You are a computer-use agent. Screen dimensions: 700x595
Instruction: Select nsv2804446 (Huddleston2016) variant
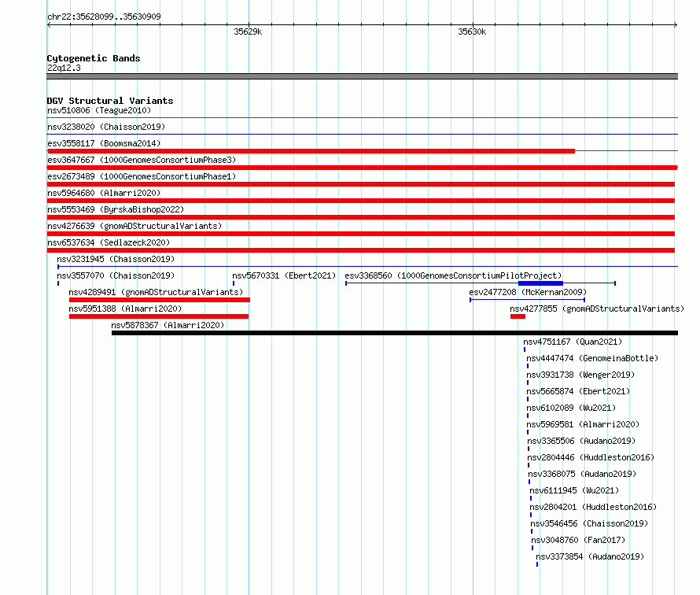(591, 457)
